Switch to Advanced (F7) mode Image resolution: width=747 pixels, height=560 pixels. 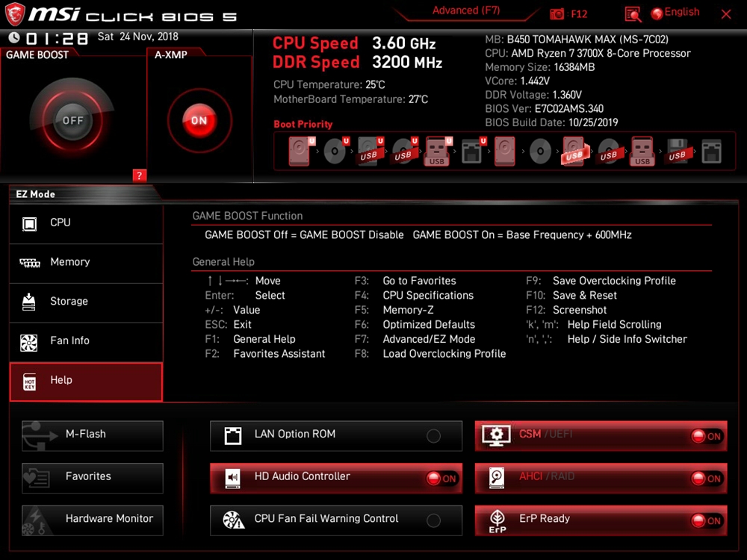[x=466, y=10]
